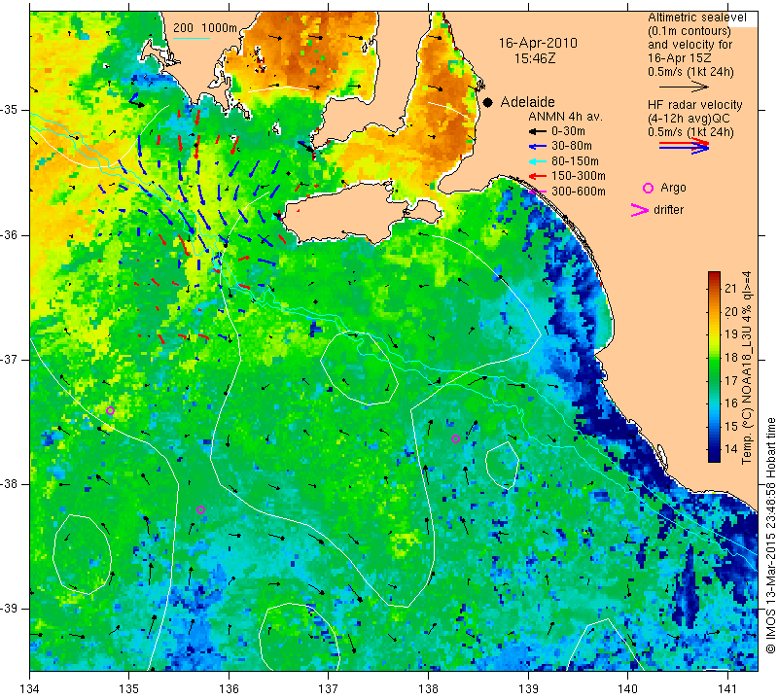Click the 'Temp. (°C) NOAA18_L3U' color bar title
The height and width of the screenshot is (700, 778).
tap(747, 398)
